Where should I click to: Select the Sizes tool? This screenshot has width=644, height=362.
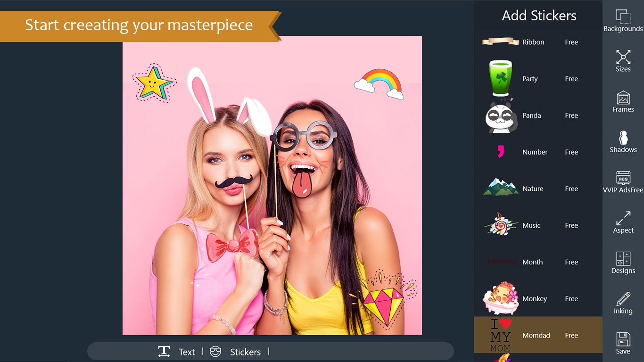(x=622, y=60)
